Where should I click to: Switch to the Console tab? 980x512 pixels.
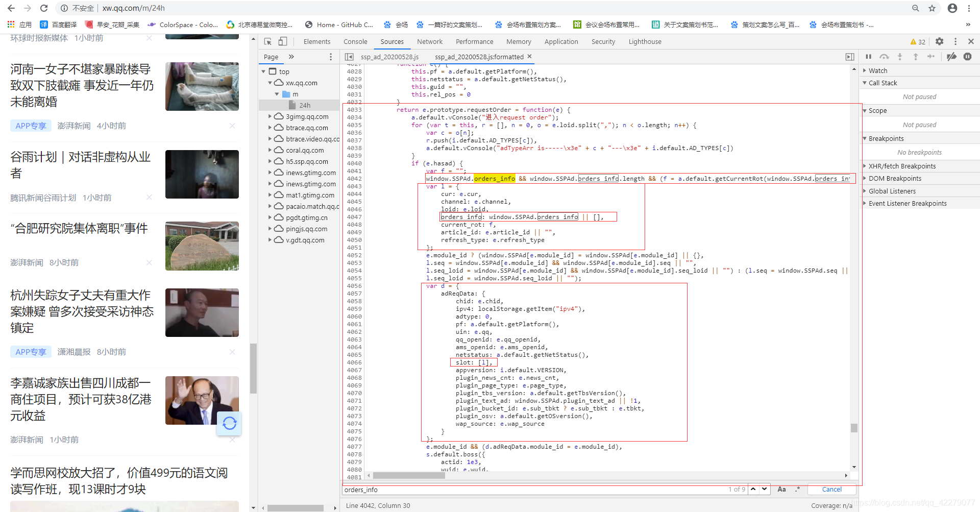click(355, 42)
